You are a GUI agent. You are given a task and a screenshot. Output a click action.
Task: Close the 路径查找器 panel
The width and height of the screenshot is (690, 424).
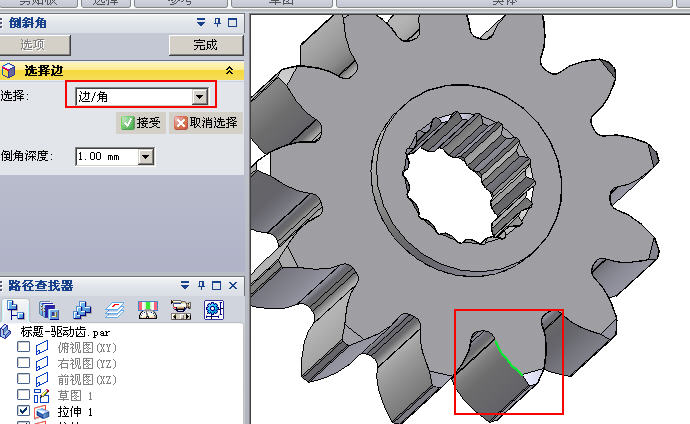233,285
